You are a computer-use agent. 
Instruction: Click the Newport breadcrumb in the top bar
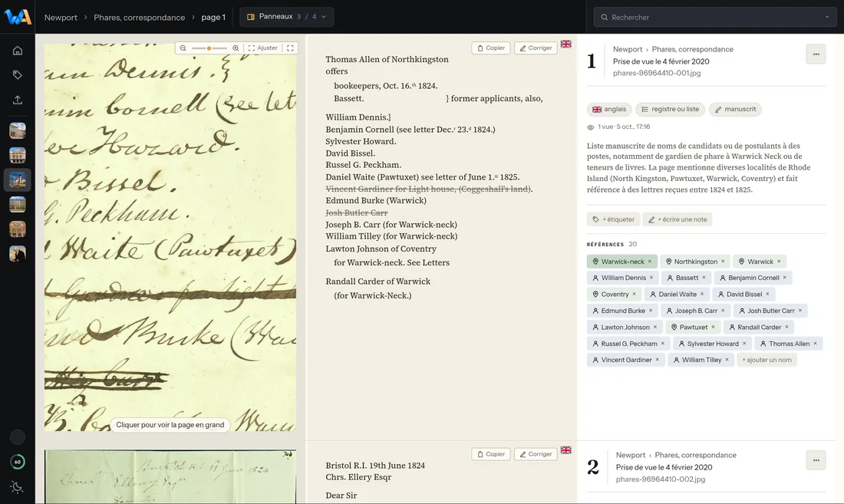click(61, 18)
